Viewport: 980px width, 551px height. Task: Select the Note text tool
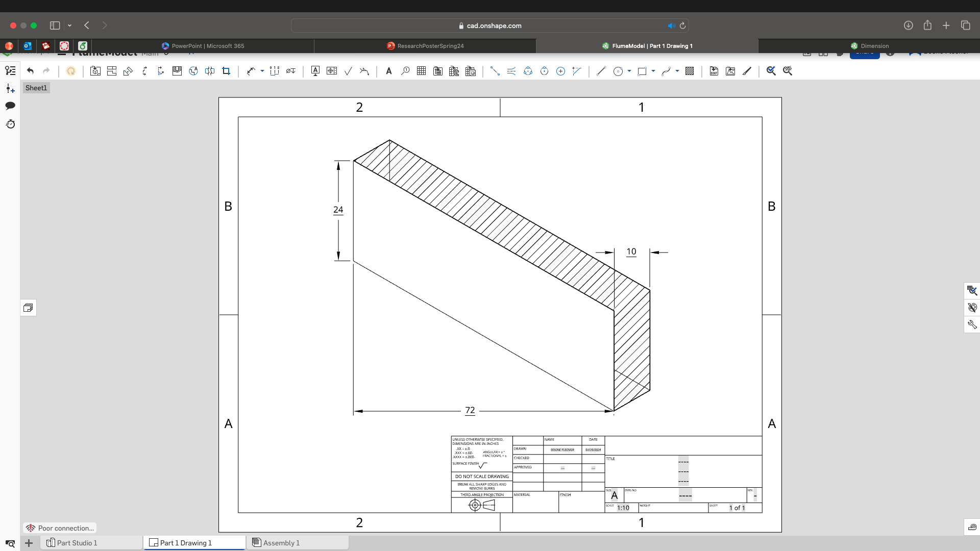point(388,71)
